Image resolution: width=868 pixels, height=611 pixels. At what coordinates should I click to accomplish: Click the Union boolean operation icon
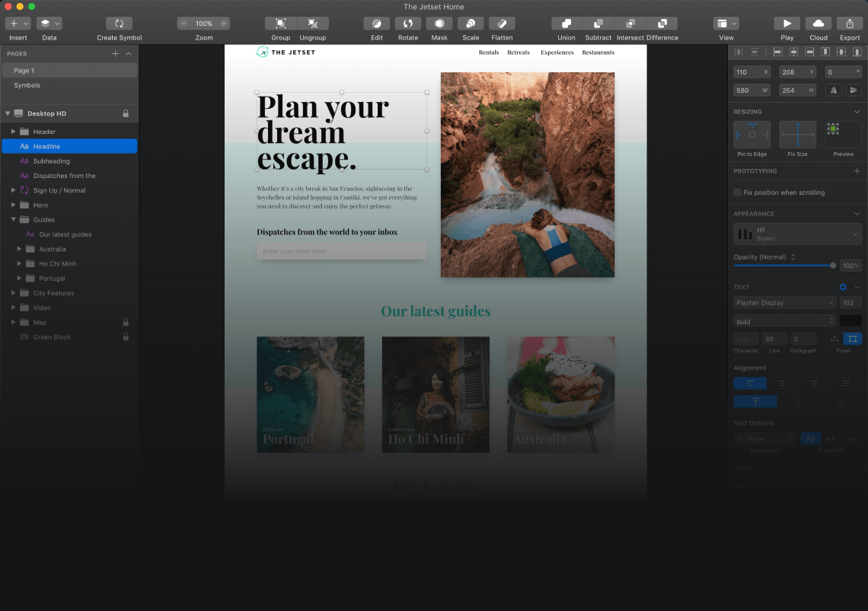(566, 24)
